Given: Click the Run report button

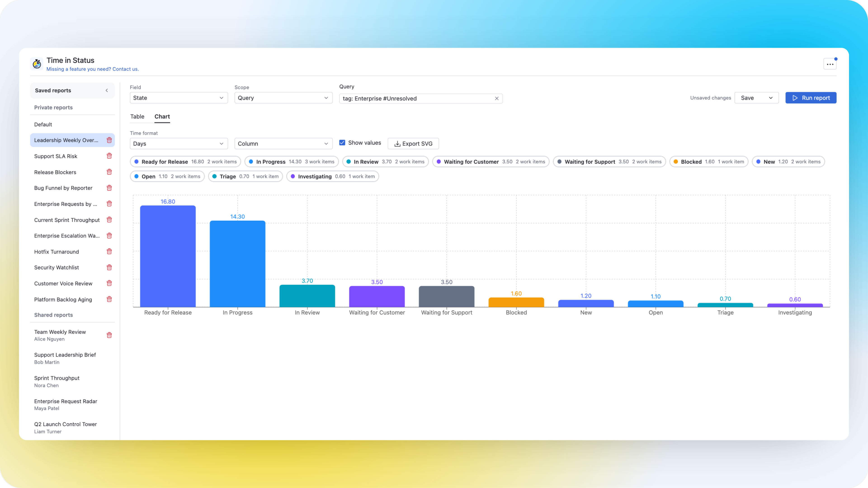Looking at the screenshot, I should tap(810, 98).
